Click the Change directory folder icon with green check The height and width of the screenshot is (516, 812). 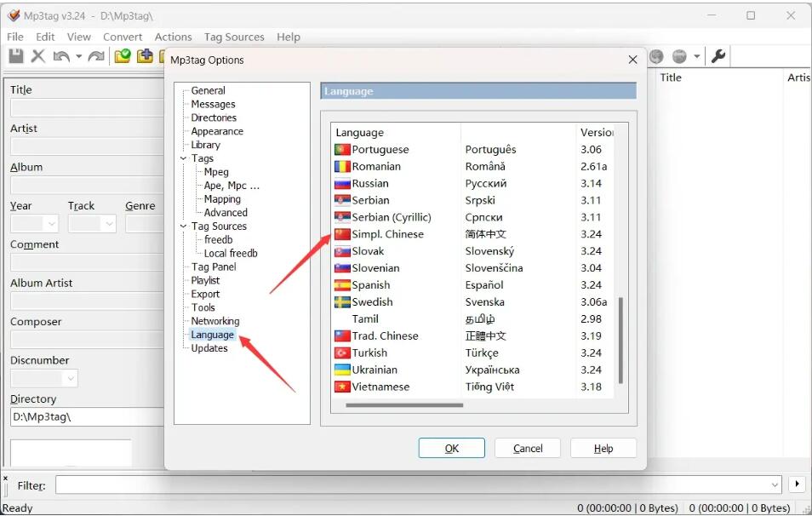(123, 55)
